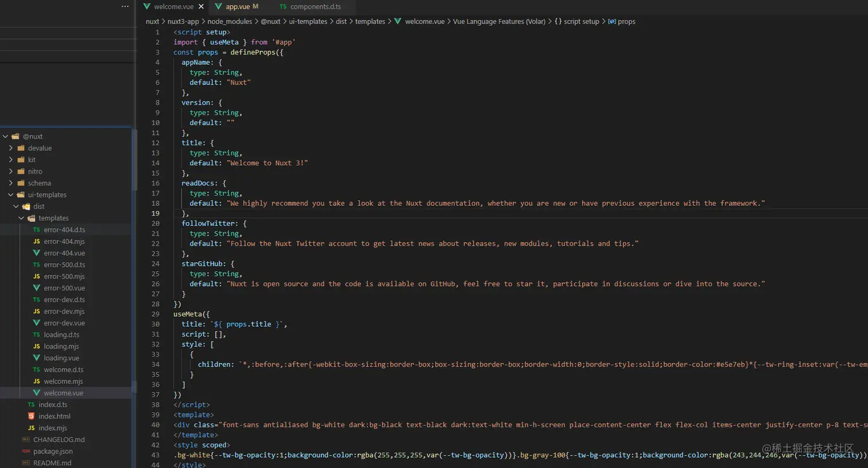The width and height of the screenshot is (868, 468).
Task: Click the JS icon beside error-404.mjs
Action: tap(37, 241)
